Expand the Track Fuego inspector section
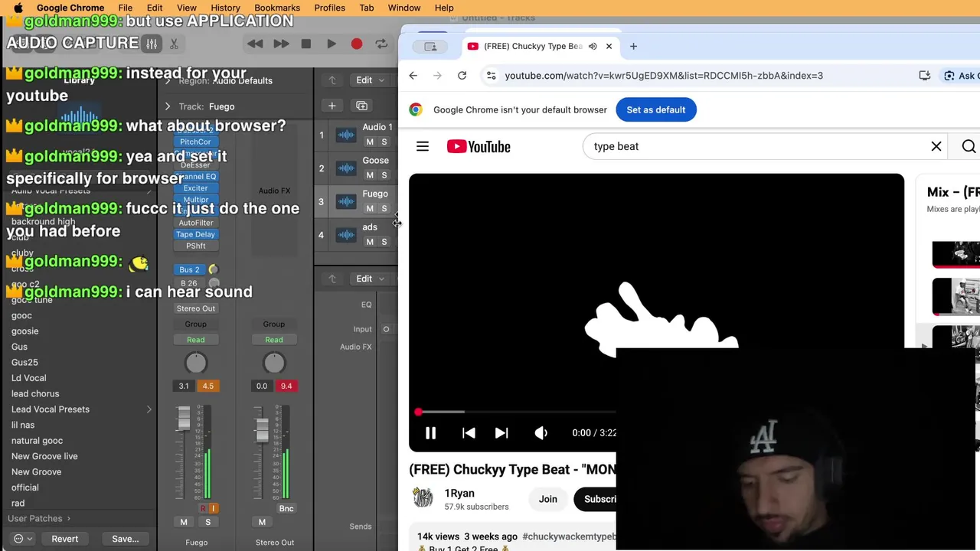The image size is (980, 551). click(x=168, y=106)
